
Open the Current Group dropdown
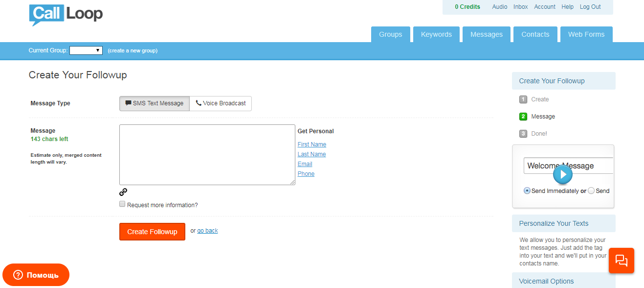pos(86,50)
